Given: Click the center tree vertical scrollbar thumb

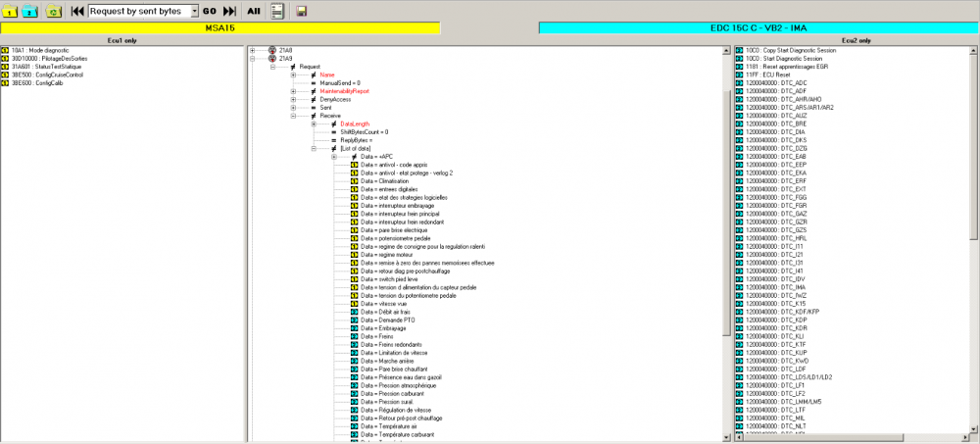Looking at the screenshot, I should (726, 212).
